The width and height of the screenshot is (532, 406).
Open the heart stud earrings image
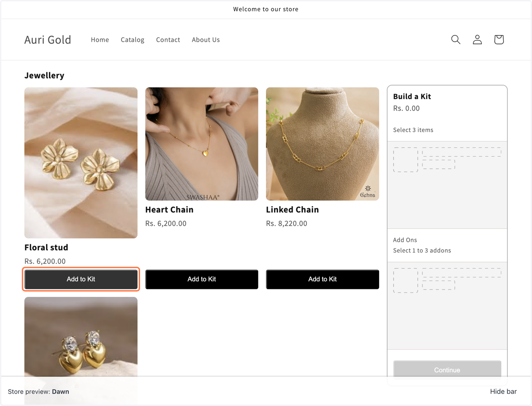81,336
